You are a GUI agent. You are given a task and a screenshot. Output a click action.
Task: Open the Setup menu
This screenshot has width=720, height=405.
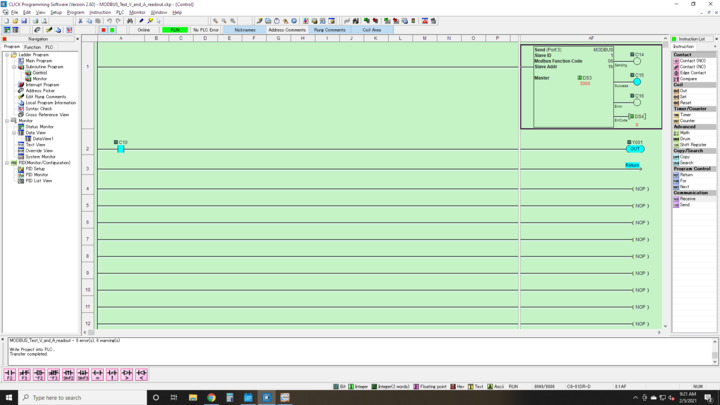pyautogui.click(x=56, y=12)
